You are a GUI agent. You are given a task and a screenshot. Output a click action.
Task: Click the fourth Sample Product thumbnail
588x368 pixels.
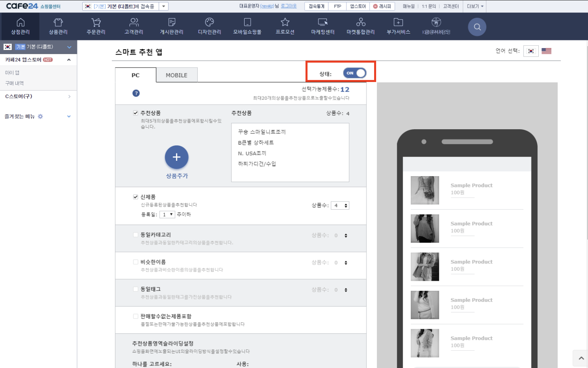[425, 305]
